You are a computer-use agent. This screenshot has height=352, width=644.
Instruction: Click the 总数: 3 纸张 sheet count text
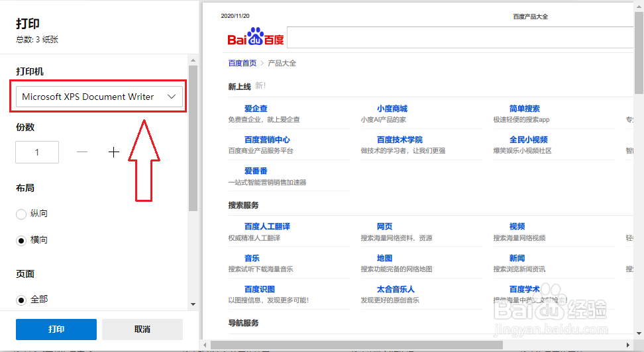point(37,40)
